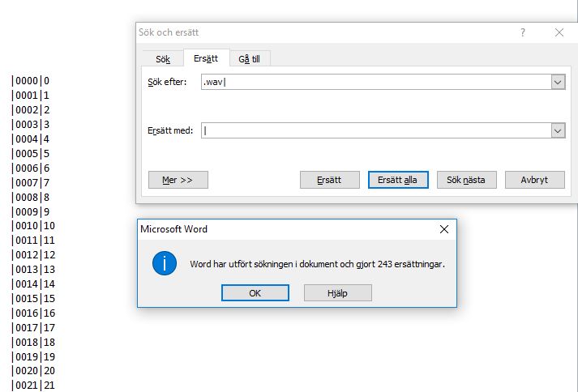Viewport: 578px width, 392px height.
Task: Focus the Ersätt med text field
Action: 375,130
